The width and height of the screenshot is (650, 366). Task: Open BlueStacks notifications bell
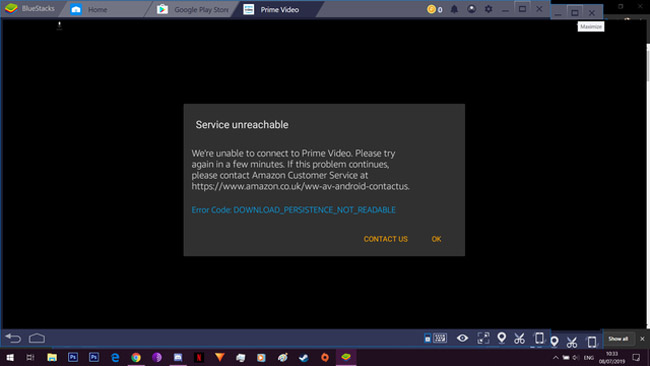tap(454, 9)
